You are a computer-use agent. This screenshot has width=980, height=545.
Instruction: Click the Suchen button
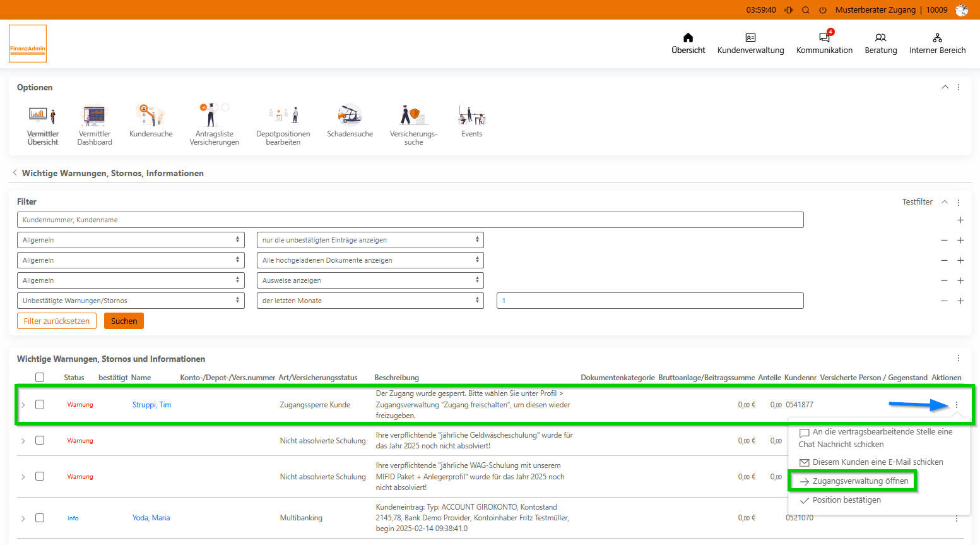(x=124, y=321)
